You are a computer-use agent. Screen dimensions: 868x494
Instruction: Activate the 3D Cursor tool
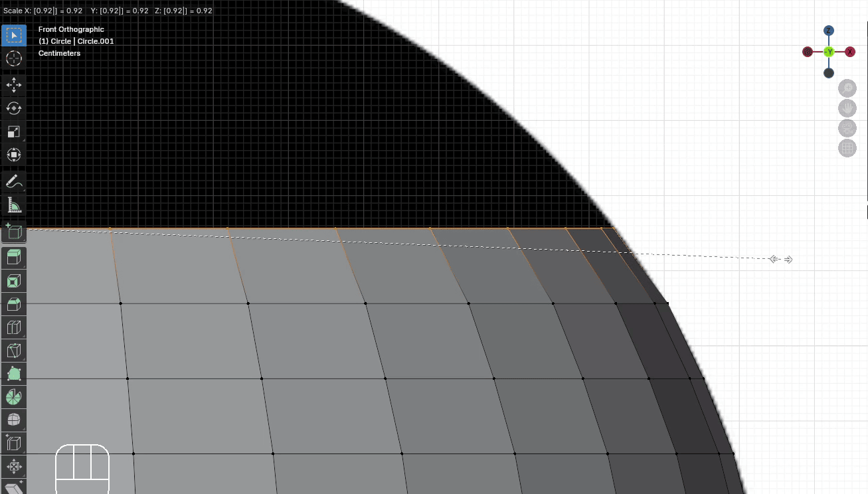[14, 59]
